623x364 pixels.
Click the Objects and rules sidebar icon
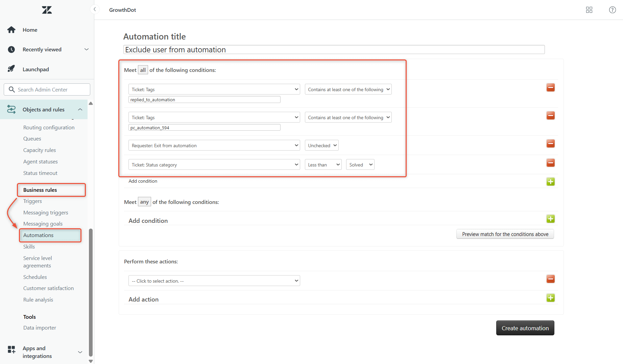coord(11,109)
